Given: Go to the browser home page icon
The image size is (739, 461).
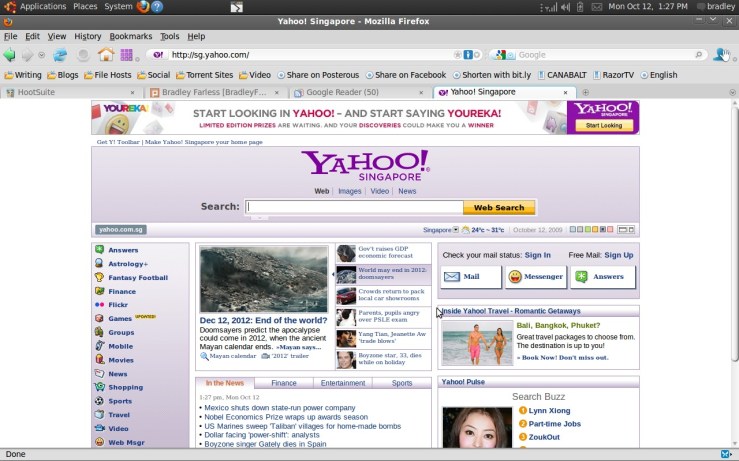Looking at the screenshot, I should pos(106,55).
